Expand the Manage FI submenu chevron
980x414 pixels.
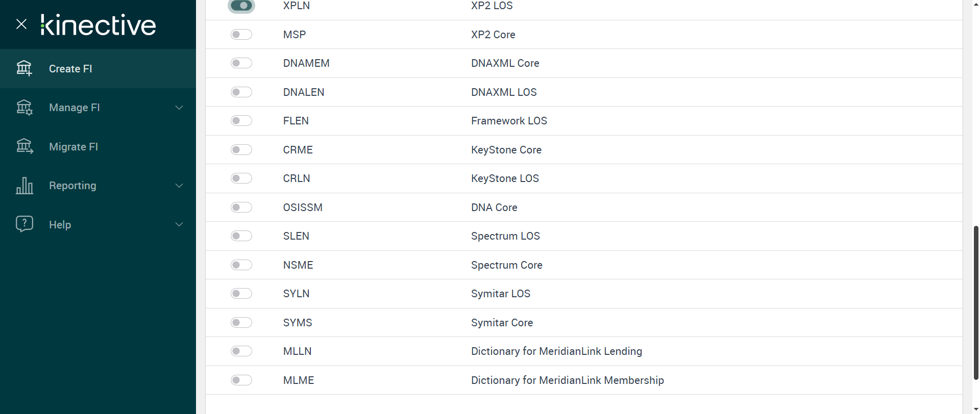(x=179, y=108)
